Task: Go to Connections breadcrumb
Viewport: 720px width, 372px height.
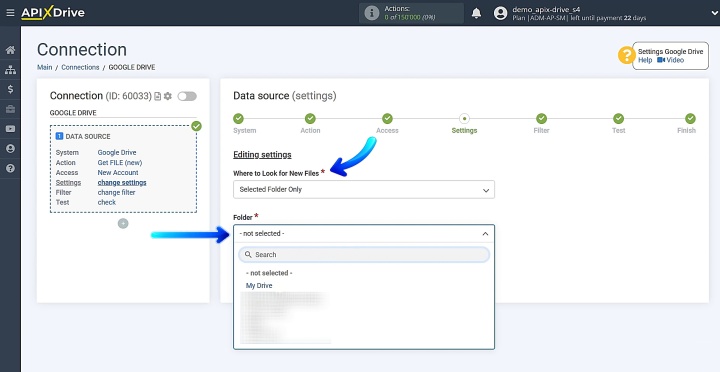Action: click(80, 67)
